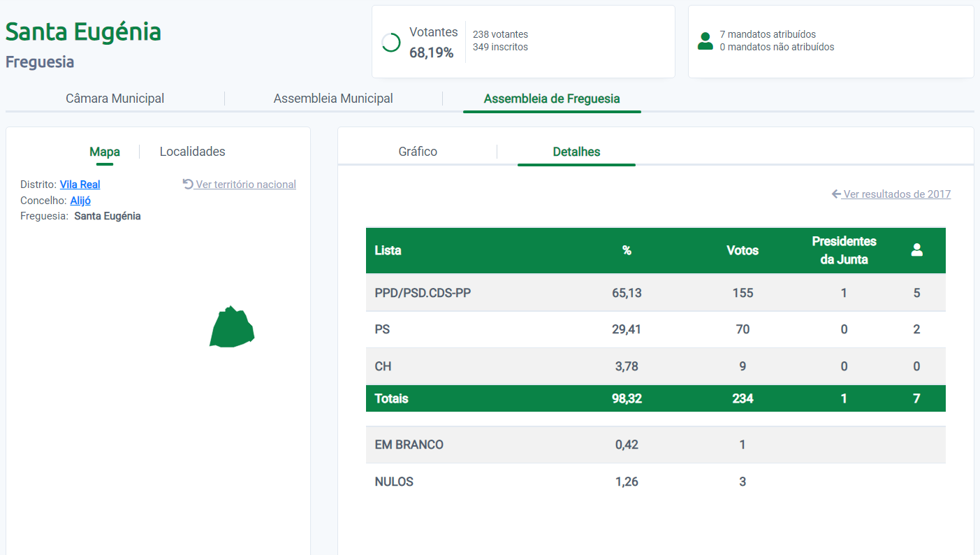This screenshot has width=980, height=555.
Task: Click the PPD/PSD.CDS-PP row in table
Action: 423,293
